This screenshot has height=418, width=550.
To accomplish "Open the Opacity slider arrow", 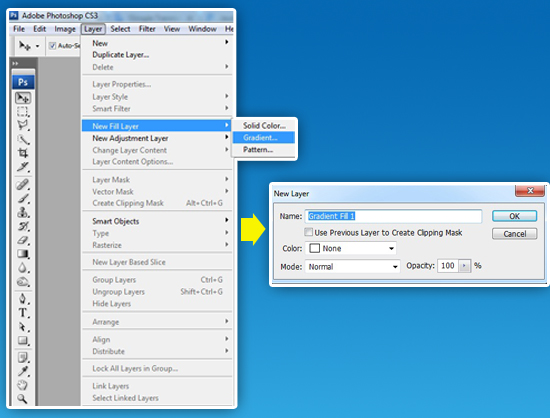I will 464,266.
